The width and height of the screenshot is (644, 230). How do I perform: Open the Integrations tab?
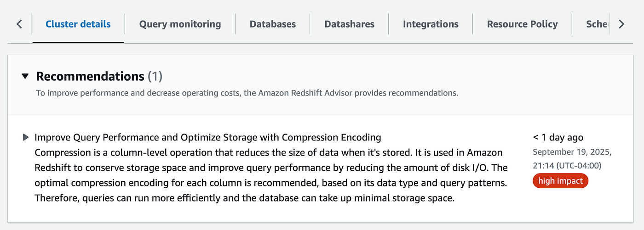(x=431, y=24)
